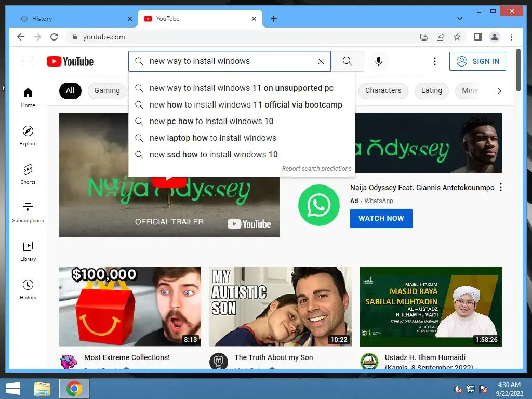Select the Gaming filter chip
532x399 pixels.
(x=107, y=90)
